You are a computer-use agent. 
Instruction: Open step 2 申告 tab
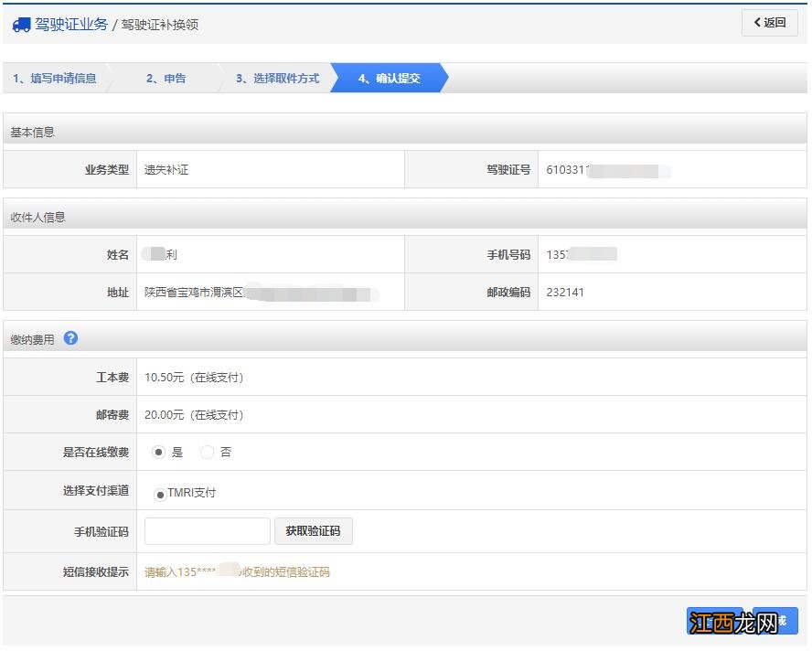(165, 78)
